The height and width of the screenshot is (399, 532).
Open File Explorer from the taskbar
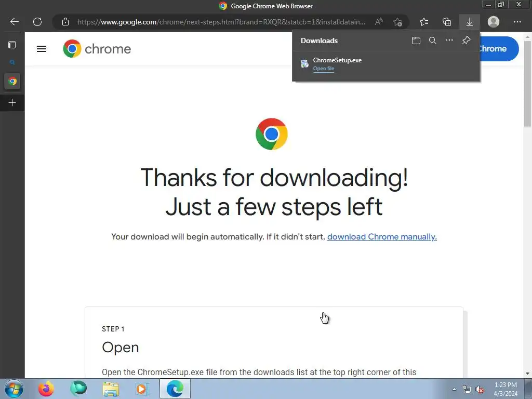(x=111, y=389)
